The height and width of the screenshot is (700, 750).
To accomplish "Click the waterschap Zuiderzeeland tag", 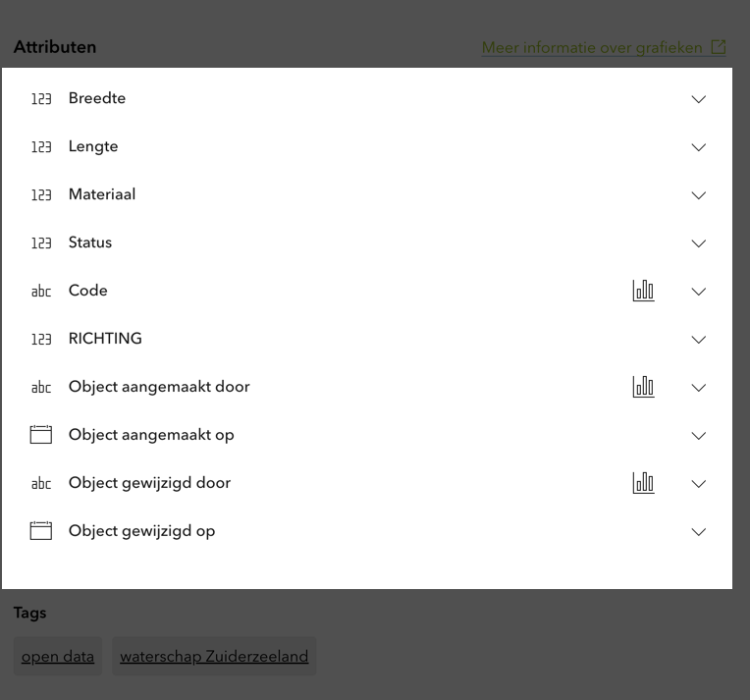I will [x=214, y=656].
